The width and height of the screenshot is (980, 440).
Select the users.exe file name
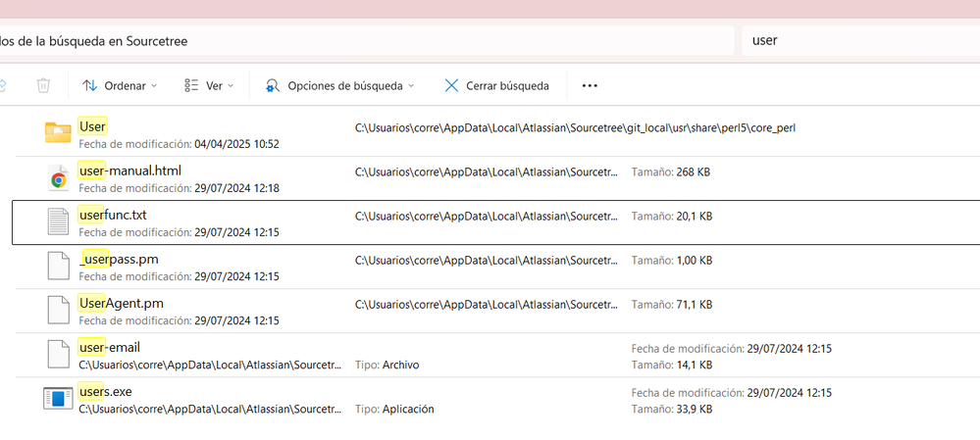coord(105,391)
